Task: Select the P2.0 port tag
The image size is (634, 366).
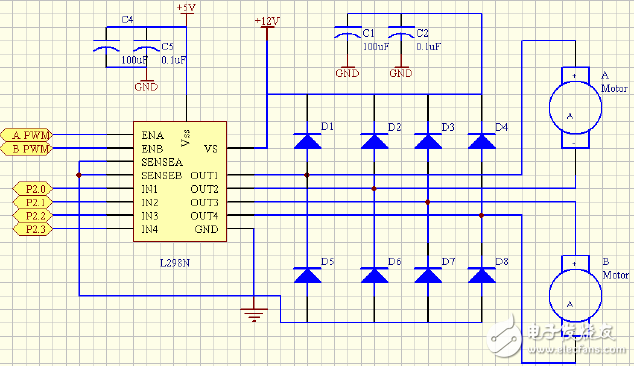Action: pos(33,188)
